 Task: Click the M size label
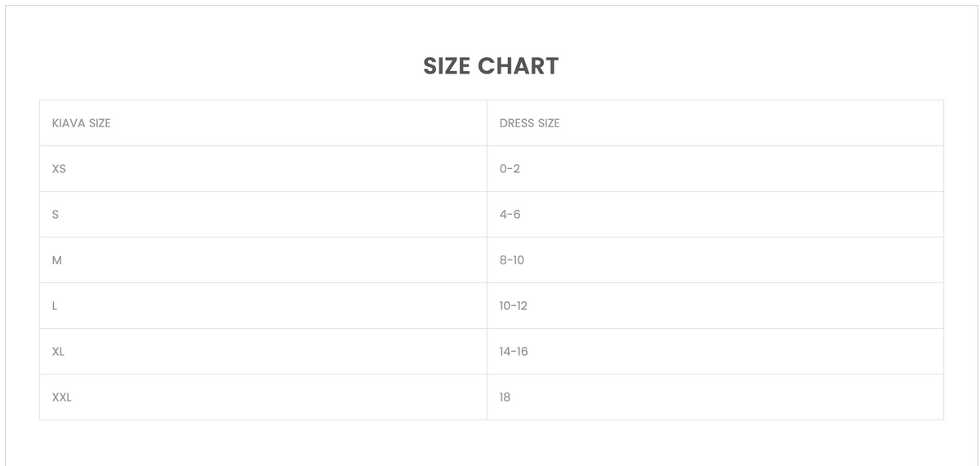point(57,260)
